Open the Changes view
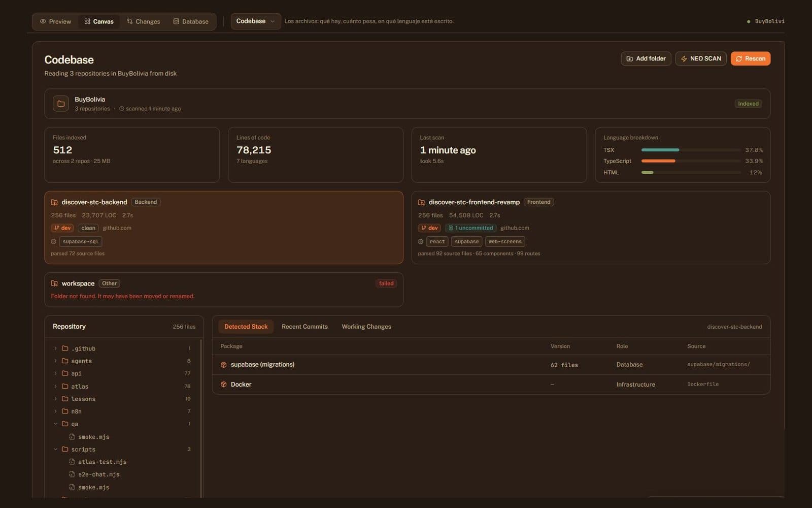 point(143,21)
